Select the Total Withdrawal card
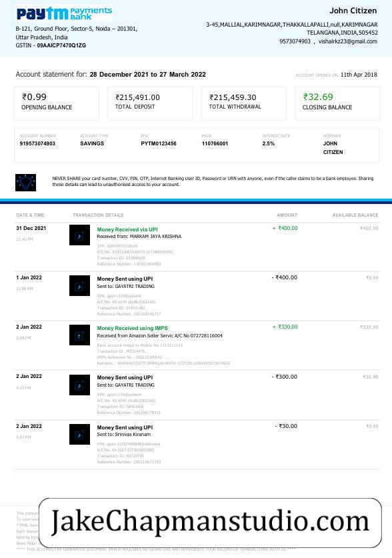 click(x=243, y=103)
